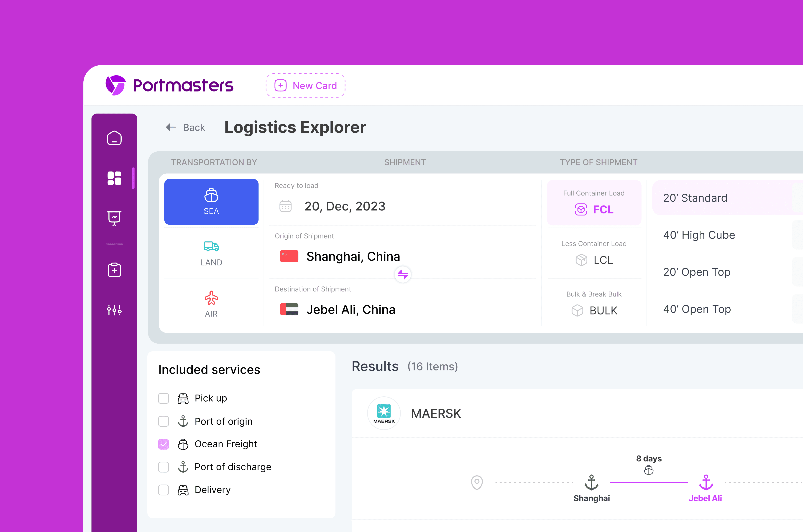Screen dimensions: 803x532
Task: Select the 40' High Cube container option
Action: 699,235
